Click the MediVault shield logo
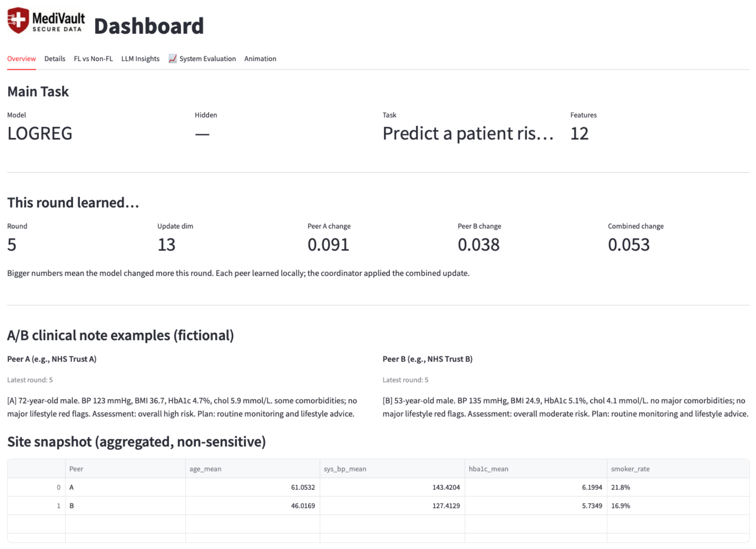 (18, 20)
